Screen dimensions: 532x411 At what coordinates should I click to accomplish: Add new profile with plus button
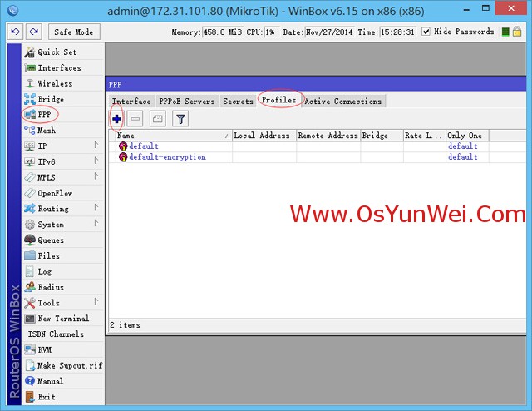click(116, 119)
